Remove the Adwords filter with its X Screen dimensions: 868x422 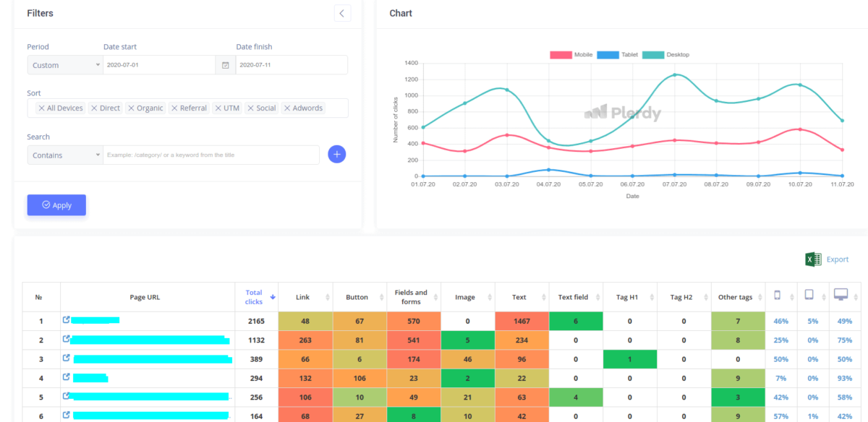288,108
